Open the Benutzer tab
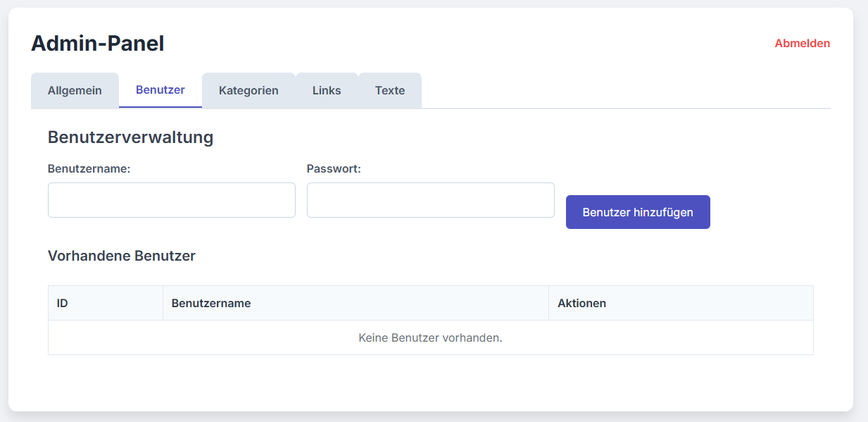This screenshot has width=868, height=422. click(x=160, y=89)
